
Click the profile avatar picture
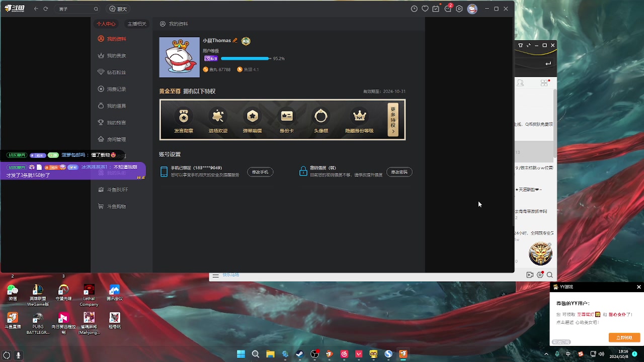coord(180,57)
